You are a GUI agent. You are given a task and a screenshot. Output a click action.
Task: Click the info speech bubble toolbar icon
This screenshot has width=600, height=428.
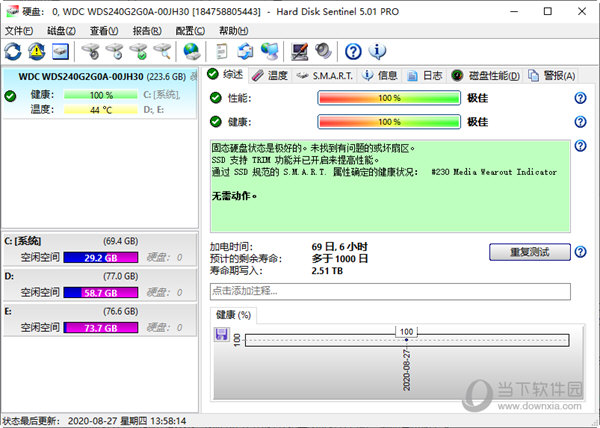[x=377, y=51]
